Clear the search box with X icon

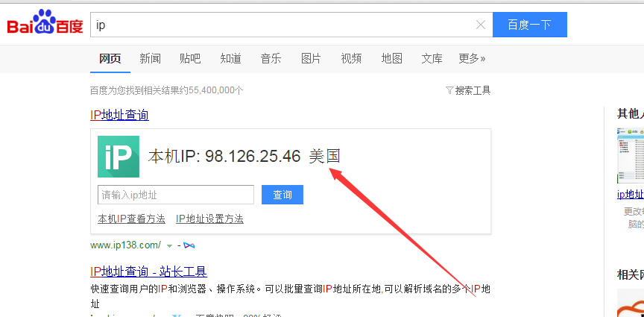481,25
